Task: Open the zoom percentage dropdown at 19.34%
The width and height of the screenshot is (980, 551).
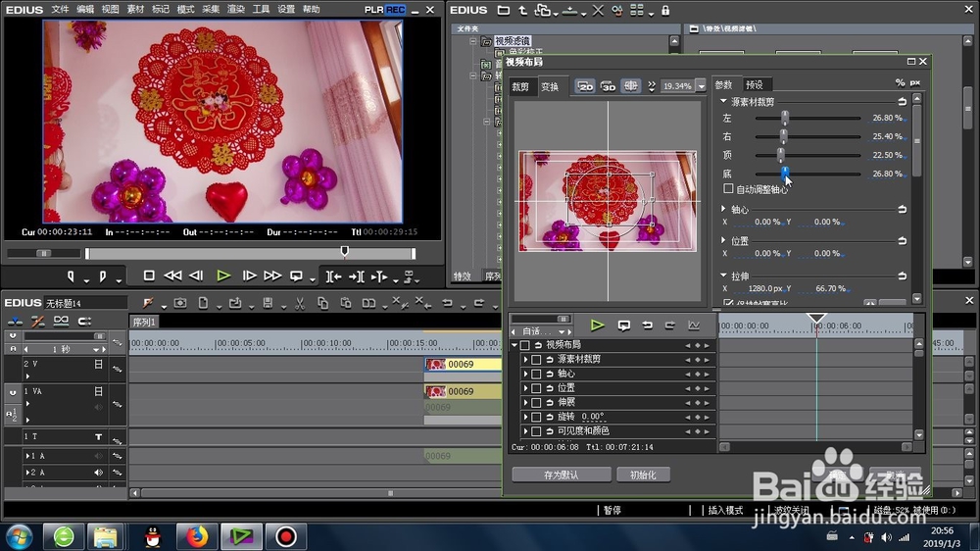Action: [701, 86]
